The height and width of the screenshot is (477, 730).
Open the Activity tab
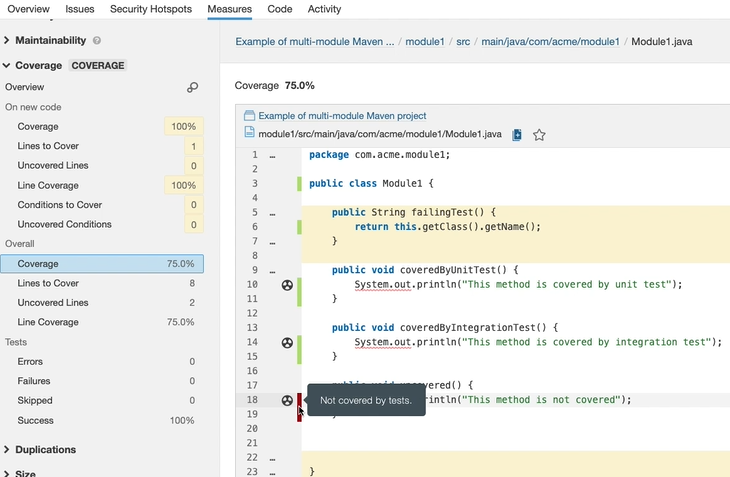(324, 9)
